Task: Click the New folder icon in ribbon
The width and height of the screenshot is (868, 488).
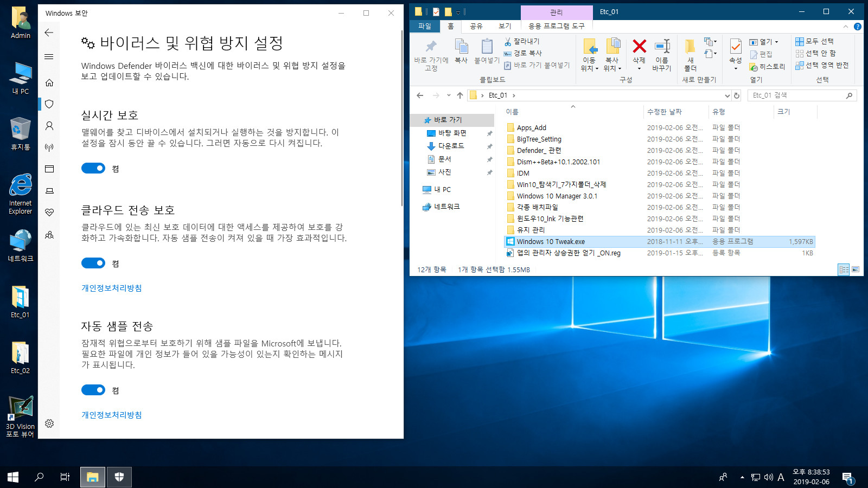Action: point(690,46)
